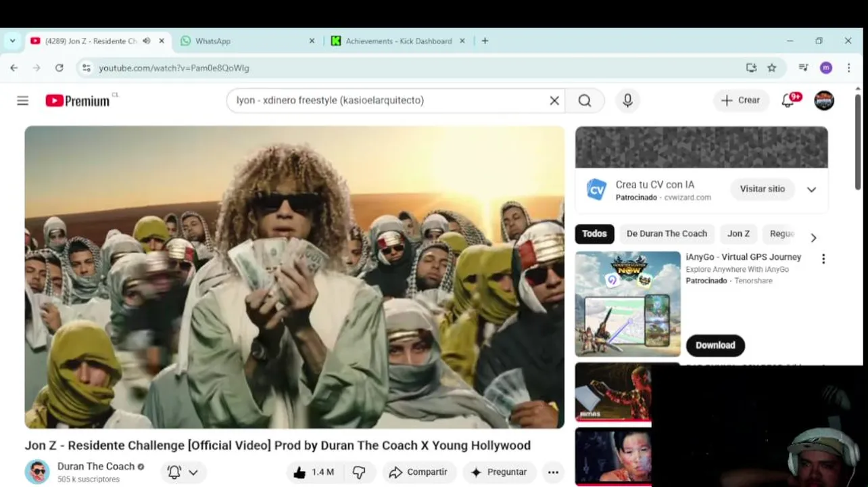Open options menu for iAnyGo ad
This screenshot has height=487, width=868.
tap(823, 258)
